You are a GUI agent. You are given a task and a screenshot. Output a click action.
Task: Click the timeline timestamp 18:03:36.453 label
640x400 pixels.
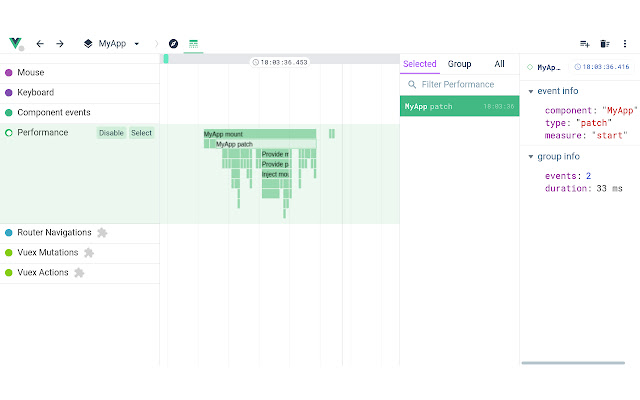coord(280,62)
